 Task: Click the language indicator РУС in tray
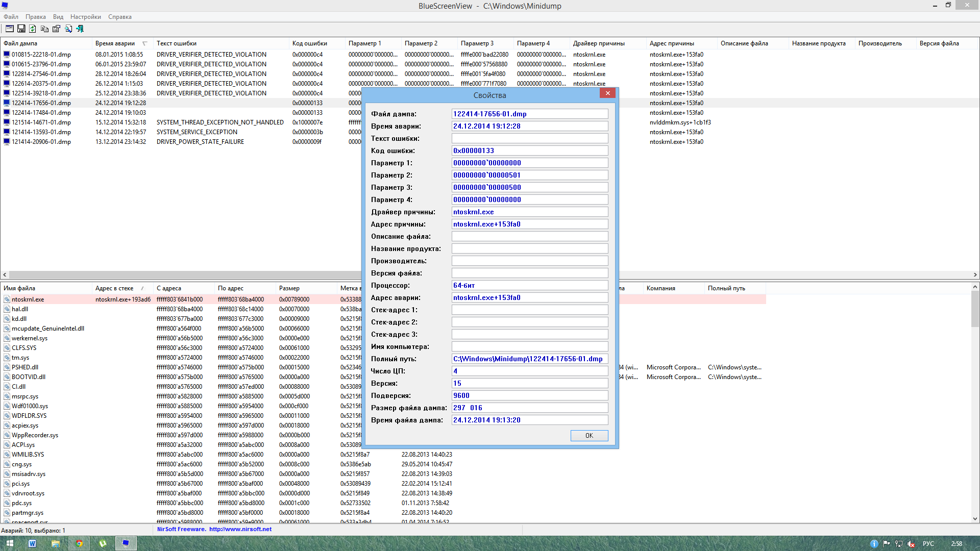tap(928, 544)
